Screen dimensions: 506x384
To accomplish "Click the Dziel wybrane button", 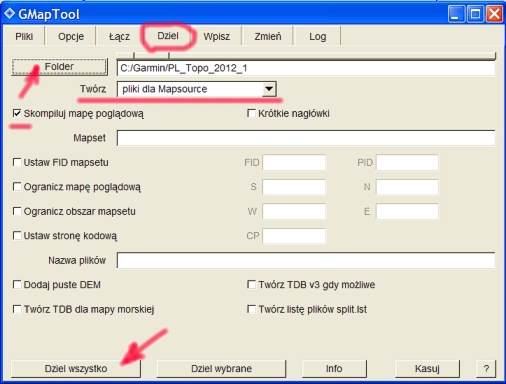I will point(221,369).
